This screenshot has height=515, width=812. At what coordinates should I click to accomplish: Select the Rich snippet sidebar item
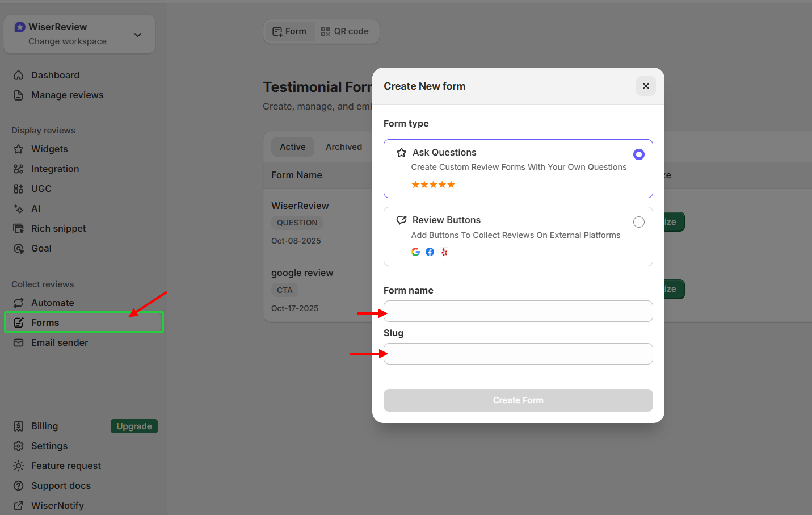pos(57,228)
